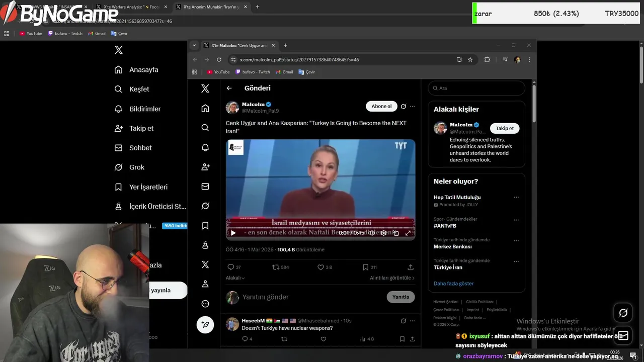Screen dimensions: 644x362
Task: Click Abone ol button on Malcolm's post
Action: (381, 107)
